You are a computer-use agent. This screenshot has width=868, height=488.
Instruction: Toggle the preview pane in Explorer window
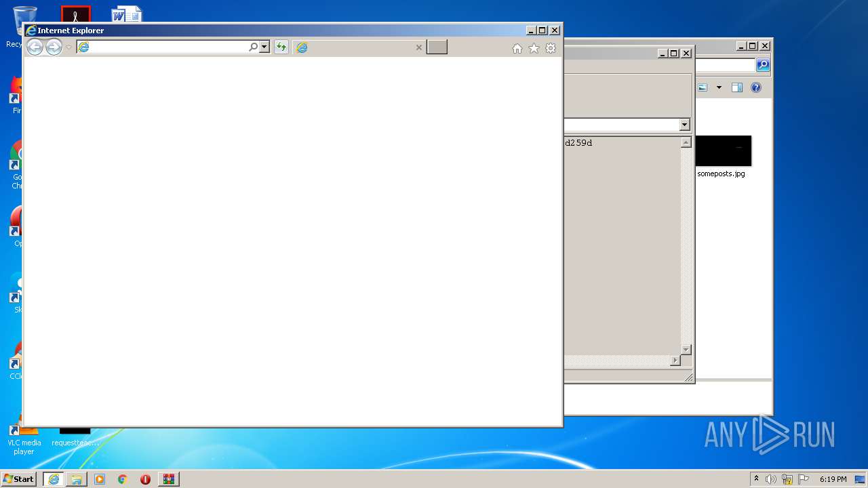point(737,87)
